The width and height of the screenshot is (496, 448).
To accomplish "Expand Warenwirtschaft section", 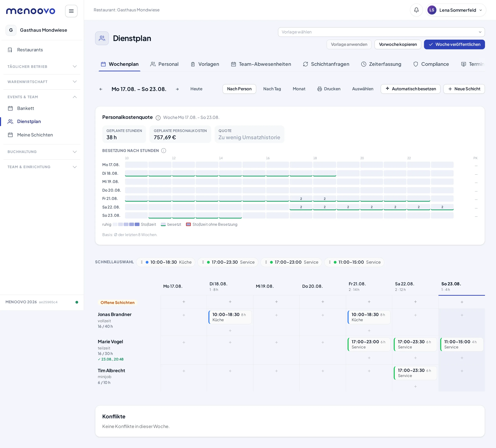I will pos(42,82).
